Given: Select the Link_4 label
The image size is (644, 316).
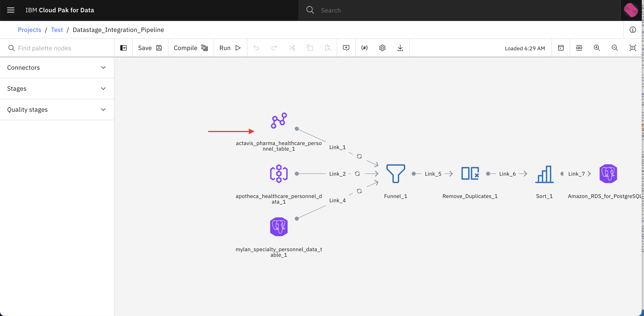Looking at the screenshot, I should [x=337, y=200].
